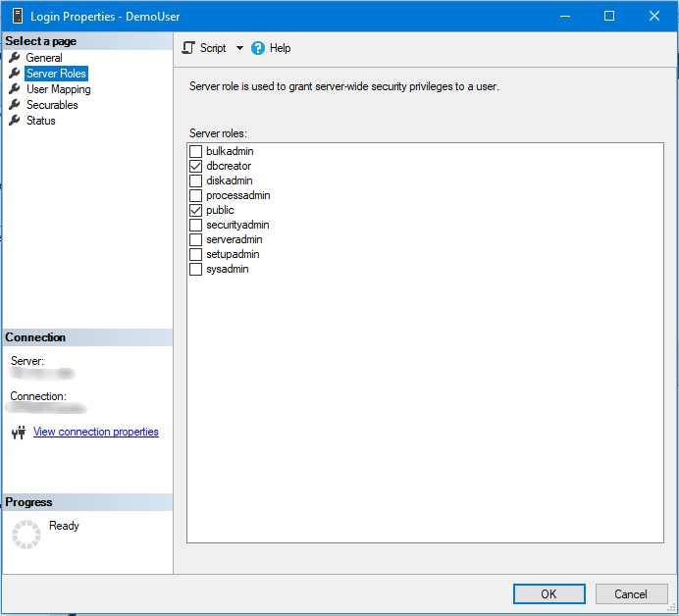This screenshot has width=679, height=616.
Task: Grant the sysadmin role checkbox
Action: (x=195, y=269)
